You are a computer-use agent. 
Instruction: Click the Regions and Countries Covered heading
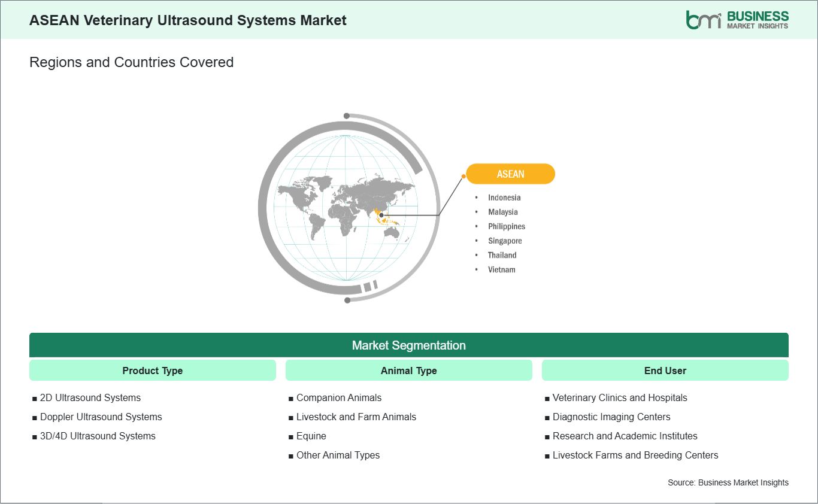click(131, 62)
